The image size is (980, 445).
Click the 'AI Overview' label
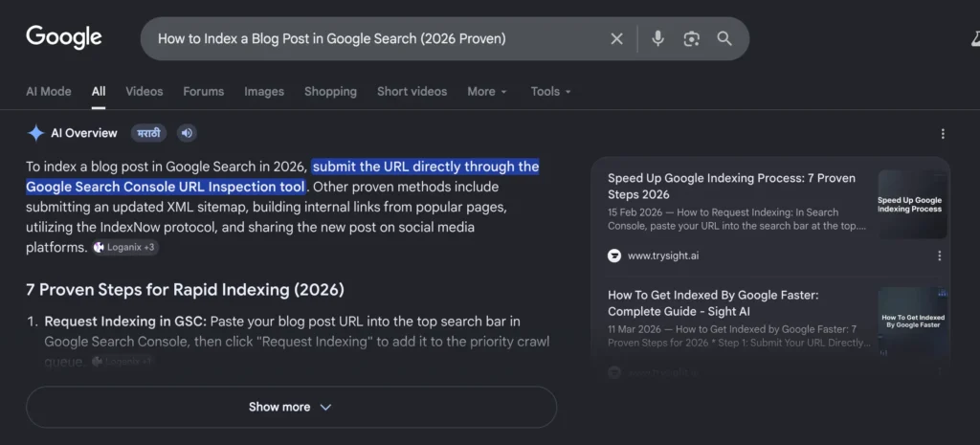84,133
